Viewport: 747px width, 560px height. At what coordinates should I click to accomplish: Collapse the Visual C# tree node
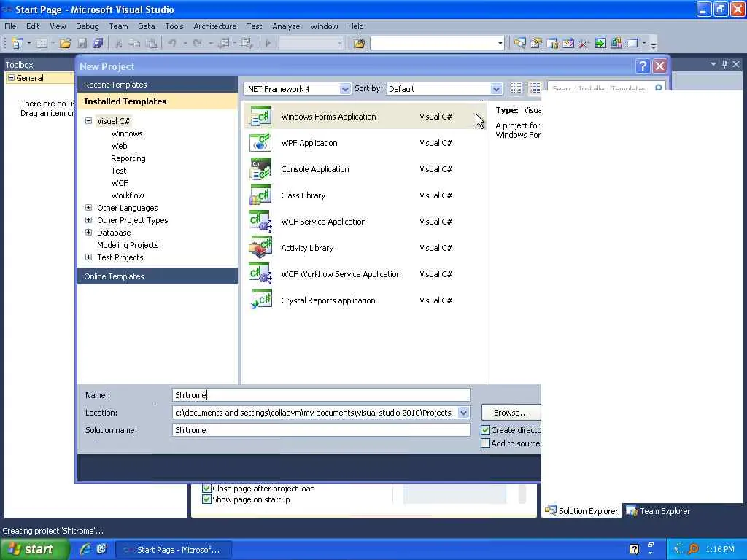pyautogui.click(x=88, y=120)
